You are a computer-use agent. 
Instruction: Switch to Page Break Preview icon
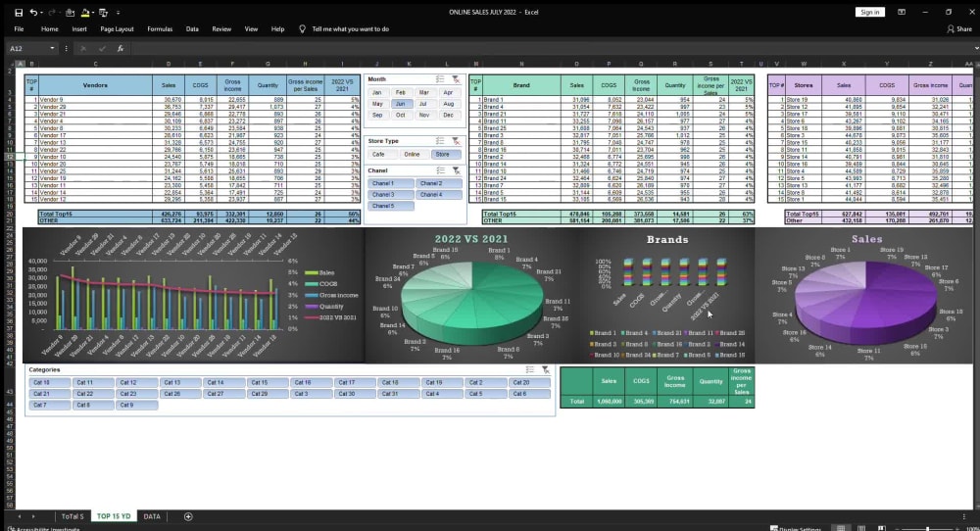[881, 528]
